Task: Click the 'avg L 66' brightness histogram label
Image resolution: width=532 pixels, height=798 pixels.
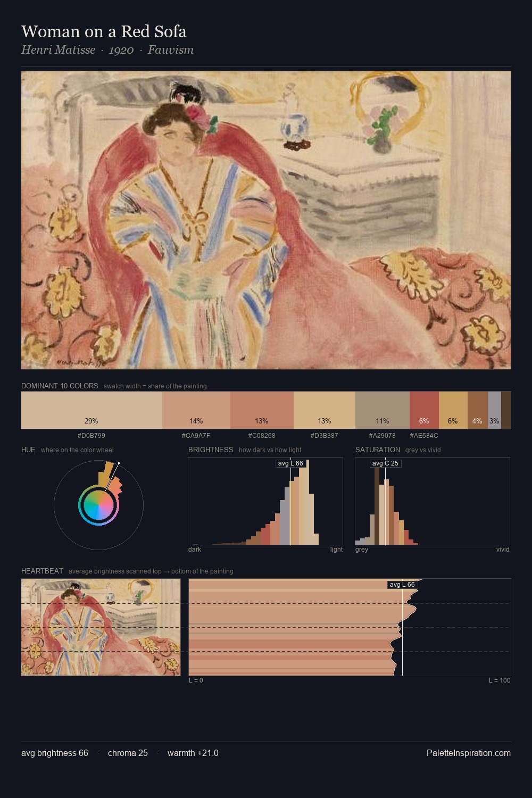Action: click(x=290, y=463)
